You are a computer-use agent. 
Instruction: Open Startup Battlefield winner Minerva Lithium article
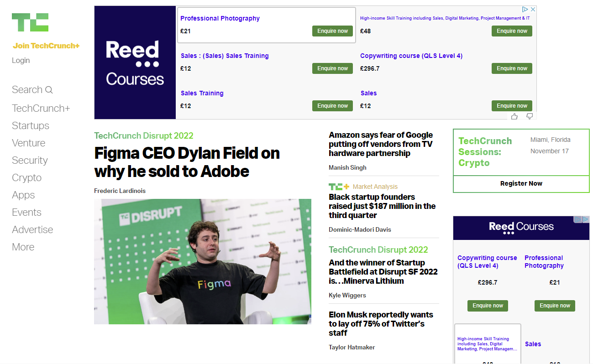(x=383, y=272)
